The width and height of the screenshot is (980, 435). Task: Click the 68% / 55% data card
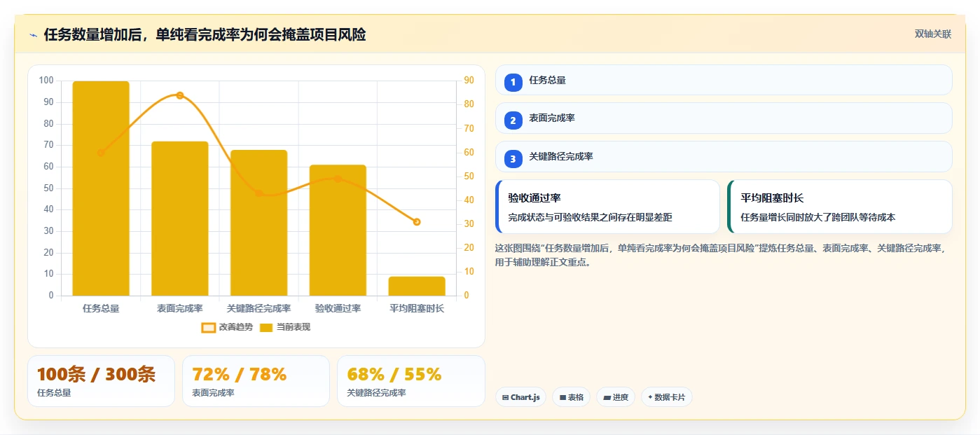click(411, 381)
